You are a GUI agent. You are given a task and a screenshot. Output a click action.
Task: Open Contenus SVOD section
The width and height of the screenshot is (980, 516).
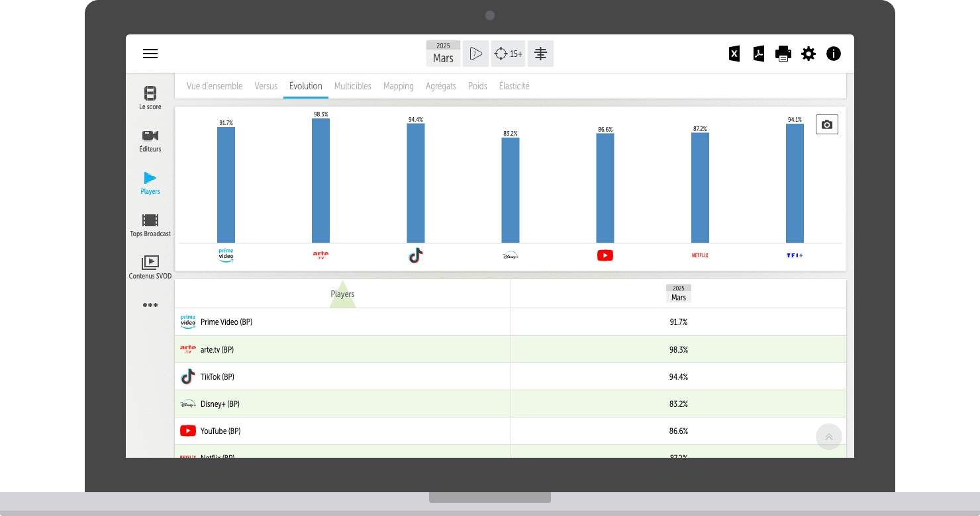[x=150, y=267]
